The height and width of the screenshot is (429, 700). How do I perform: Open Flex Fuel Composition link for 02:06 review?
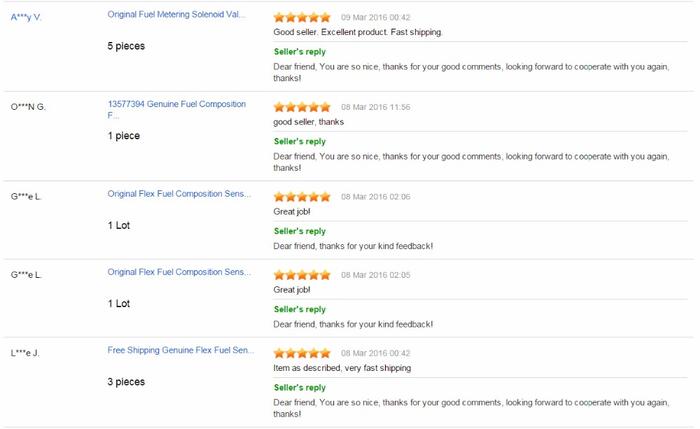180,195
